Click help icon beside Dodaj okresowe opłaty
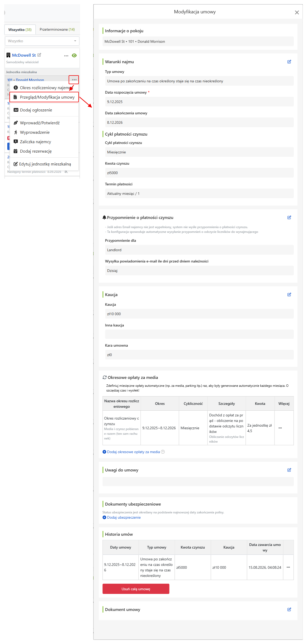Viewport: 307px width, 644px height. pyautogui.click(x=163, y=452)
